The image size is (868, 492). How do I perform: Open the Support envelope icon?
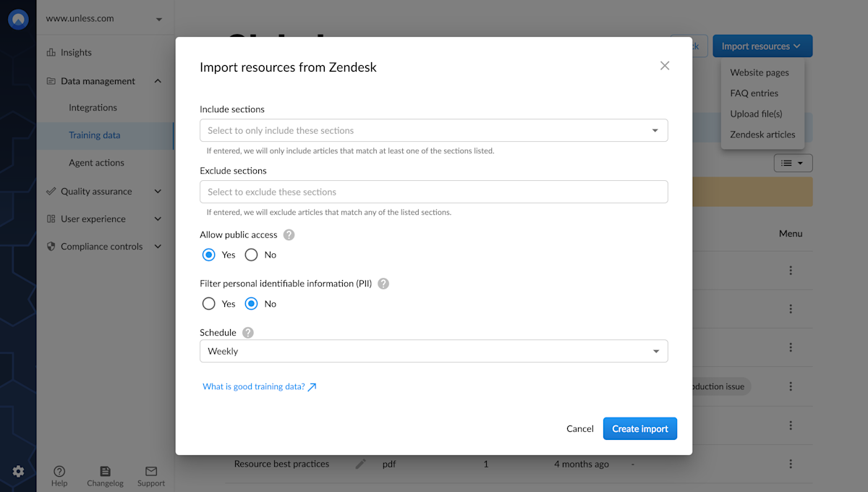[x=150, y=470]
